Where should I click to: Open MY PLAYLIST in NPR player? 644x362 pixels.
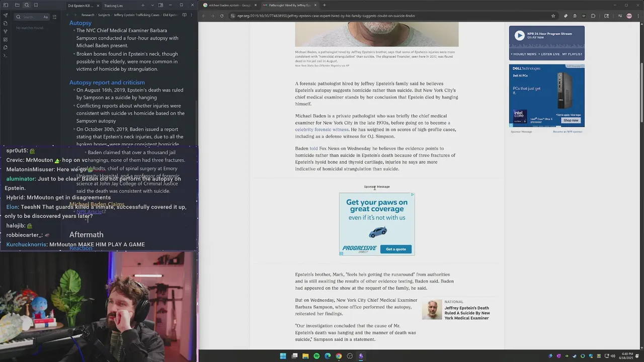572,54
